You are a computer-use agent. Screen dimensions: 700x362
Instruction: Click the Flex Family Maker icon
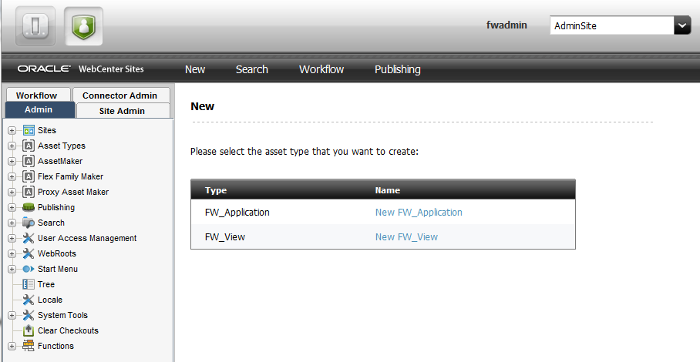(x=29, y=177)
